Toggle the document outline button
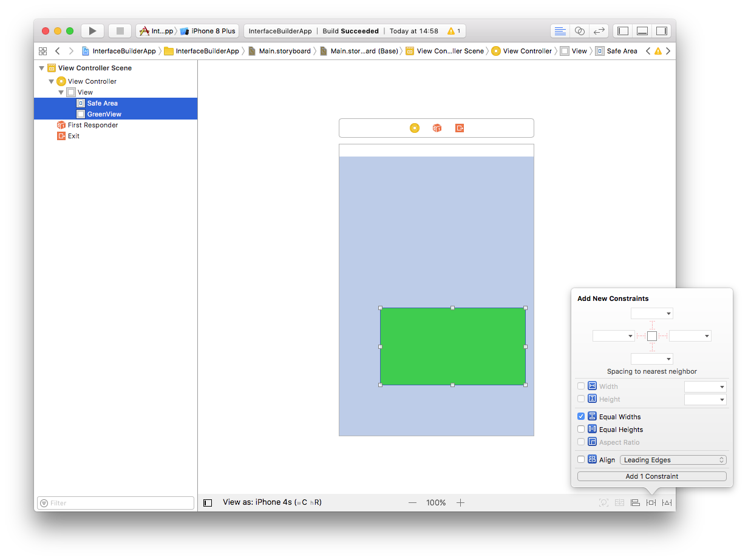Image resolution: width=751 pixels, height=560 pixels. coord(208,502)
